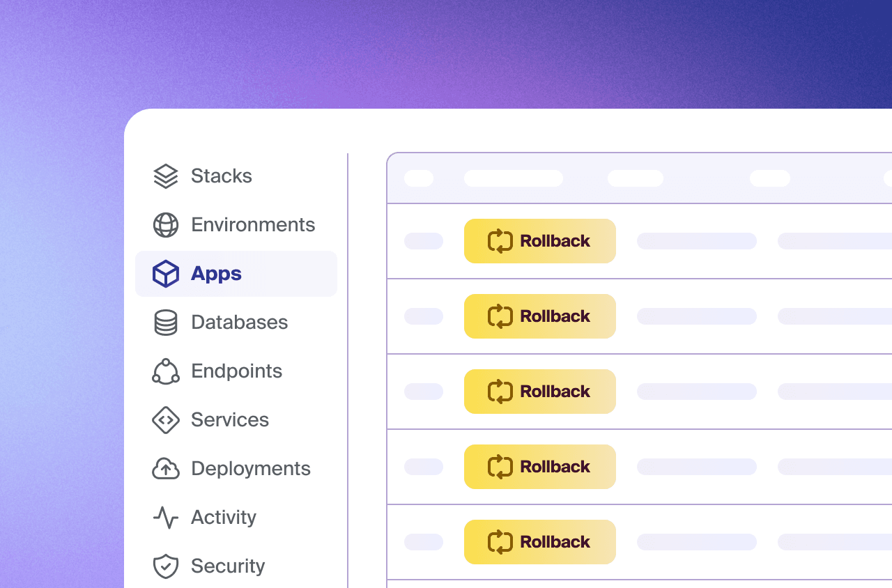Click the Stacks layers icon
Viewport: 892px width, 588px height.
(x=165, y=176)
